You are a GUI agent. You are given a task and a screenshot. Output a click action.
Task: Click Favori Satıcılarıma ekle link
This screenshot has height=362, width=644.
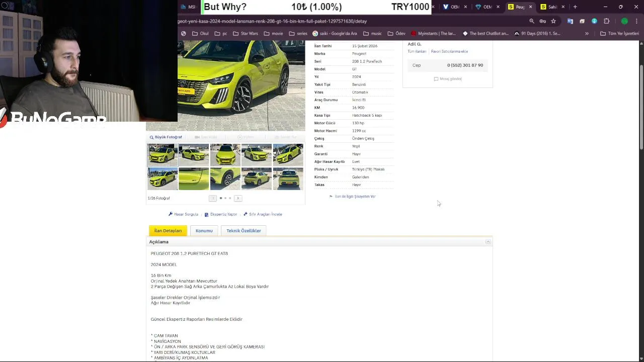tap(449, 51)
